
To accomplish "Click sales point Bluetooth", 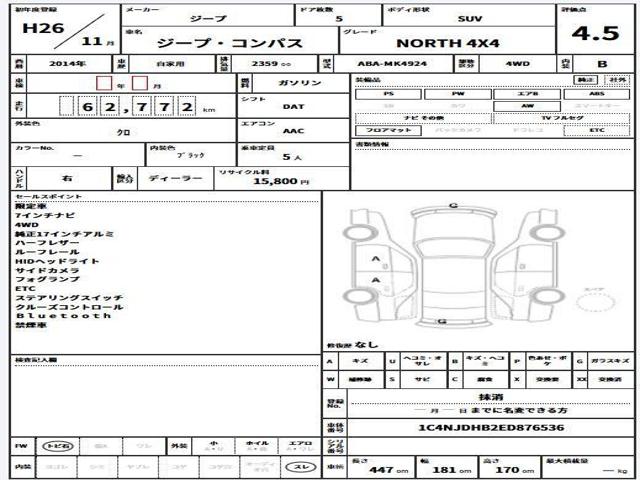I will 63,316.
